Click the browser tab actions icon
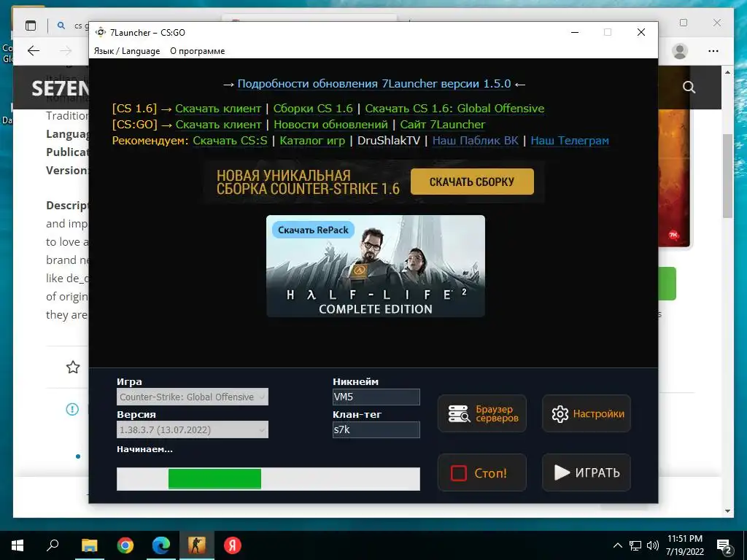Image resolution: width=747 pixels, height=560 pixels. [x=31, y=26]
